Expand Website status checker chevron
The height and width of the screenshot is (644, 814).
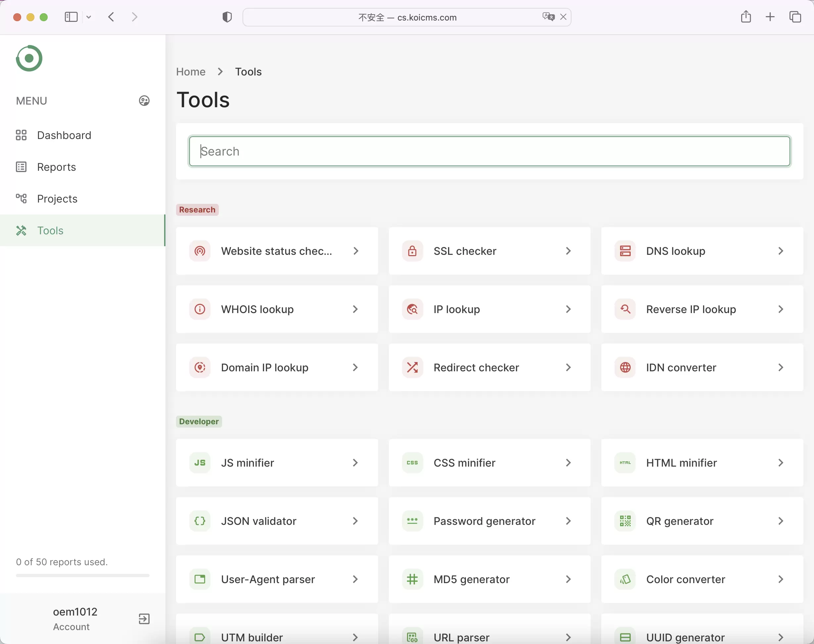[x=355, y=251]
